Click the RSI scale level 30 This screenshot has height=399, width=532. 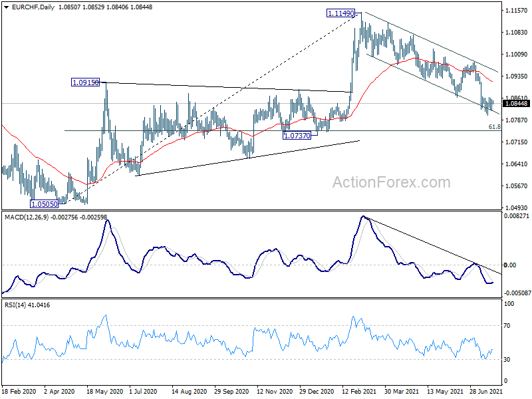click(507, 360)
